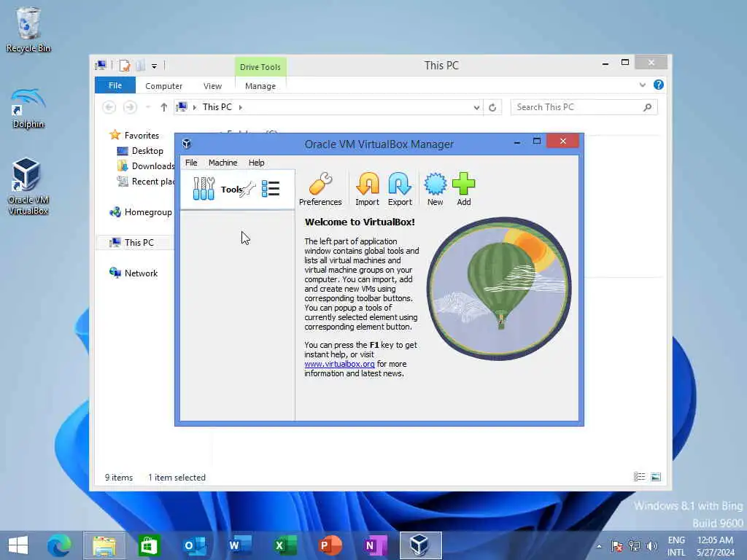
Task: Open the Recycle Bin desktop icon
Action: point(28,29)
